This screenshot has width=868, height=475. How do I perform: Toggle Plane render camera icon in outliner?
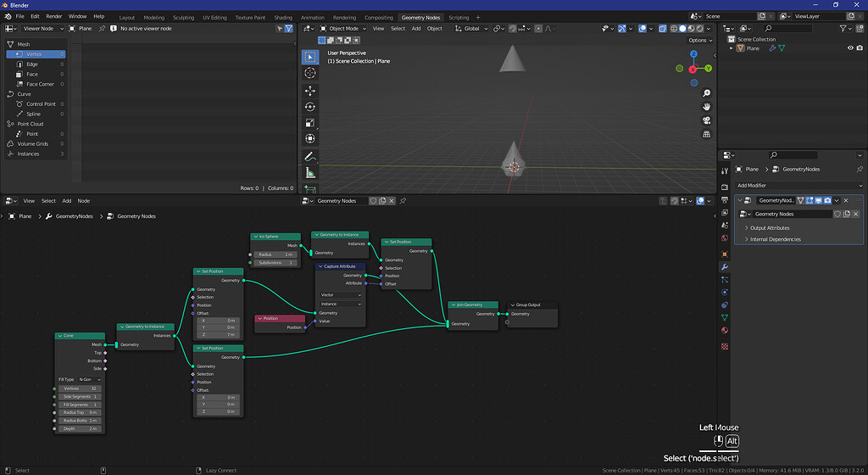(x=860, y=48)
